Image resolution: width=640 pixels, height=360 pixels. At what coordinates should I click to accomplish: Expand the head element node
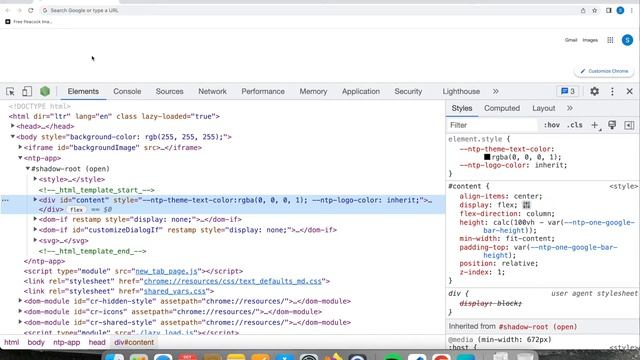(13, 126)
